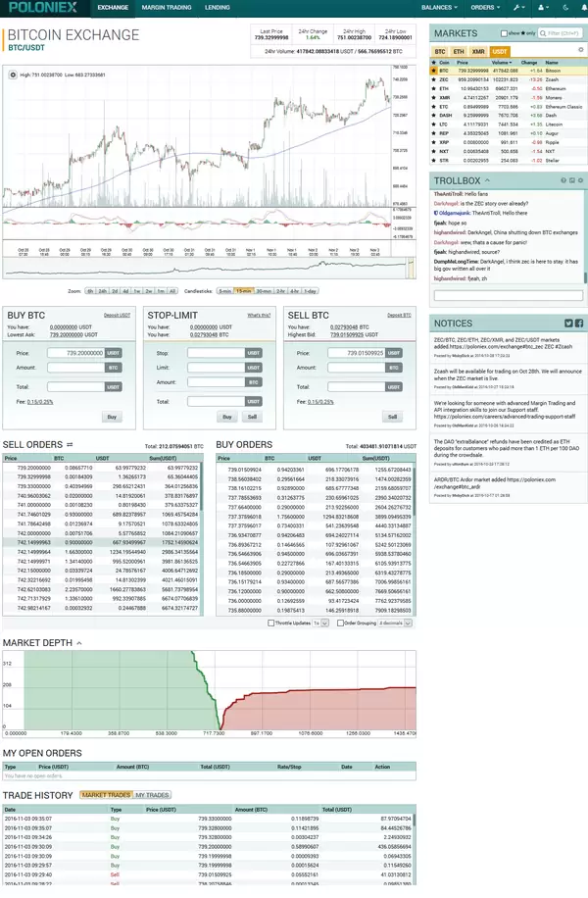Click the Poloniex logo
The width and height of the screenshot is (588, 898).
(43, 8)
